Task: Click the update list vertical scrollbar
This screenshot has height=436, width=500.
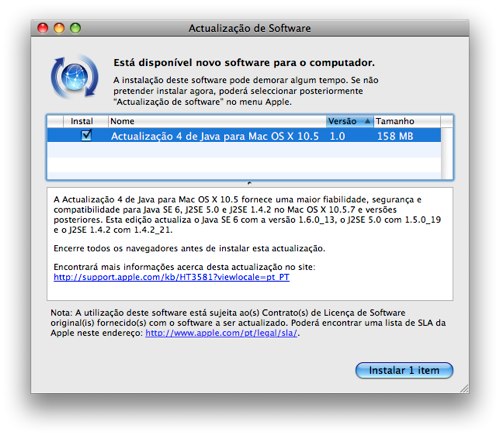Action: (447, 153)
